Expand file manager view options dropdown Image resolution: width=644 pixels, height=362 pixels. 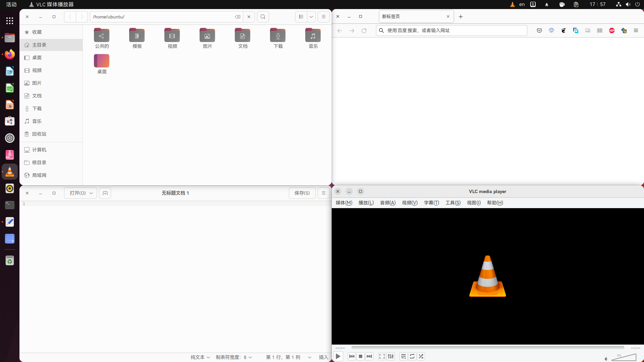tap(311, 17)
